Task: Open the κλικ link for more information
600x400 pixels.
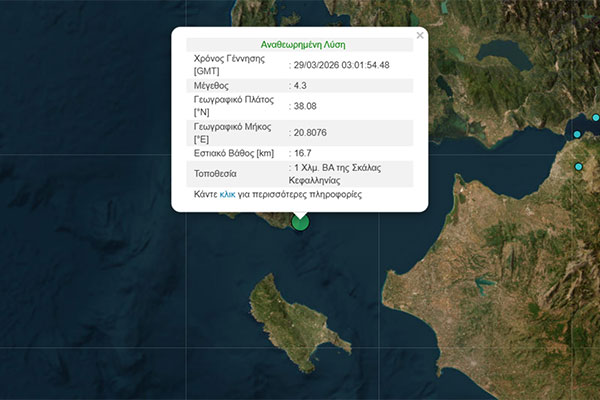Action: (x=227, y=195)
